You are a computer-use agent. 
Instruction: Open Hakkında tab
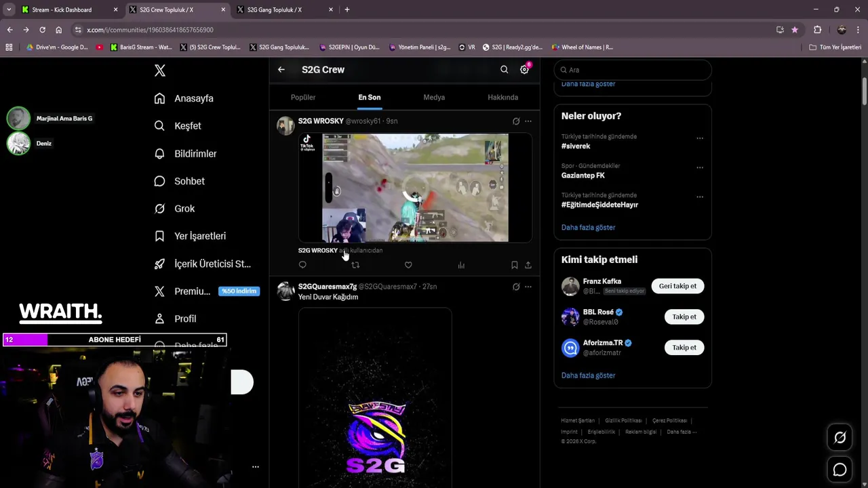click(x=502, y=97)
